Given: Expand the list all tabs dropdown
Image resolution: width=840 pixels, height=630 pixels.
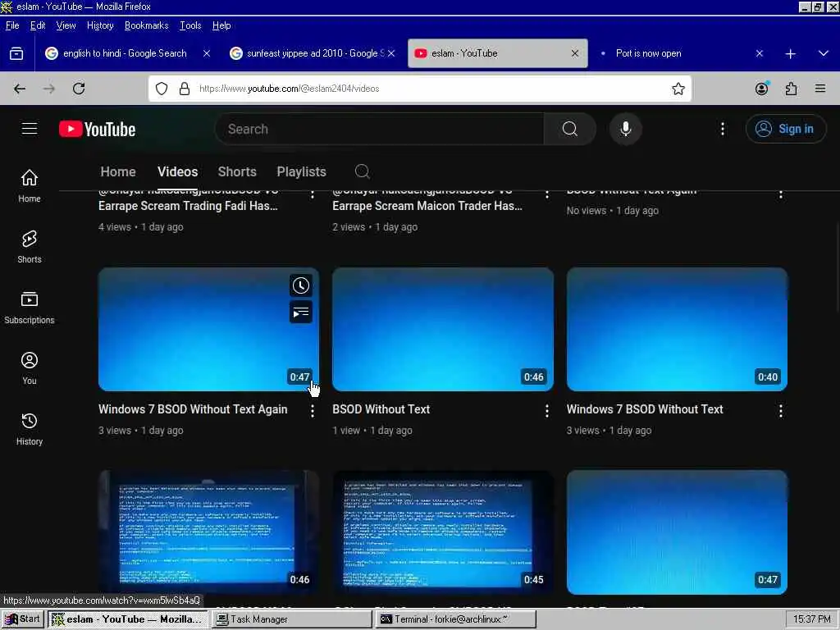Looking at the screenshot, I should (x=824, y=53).
